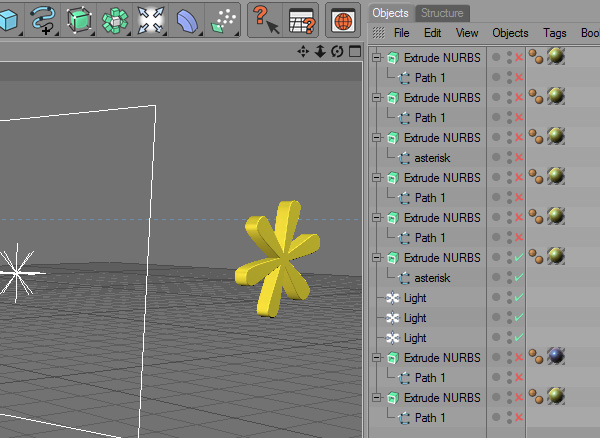Open the Tags menu
Screen dimensions: 600x438
click(554, 33)
